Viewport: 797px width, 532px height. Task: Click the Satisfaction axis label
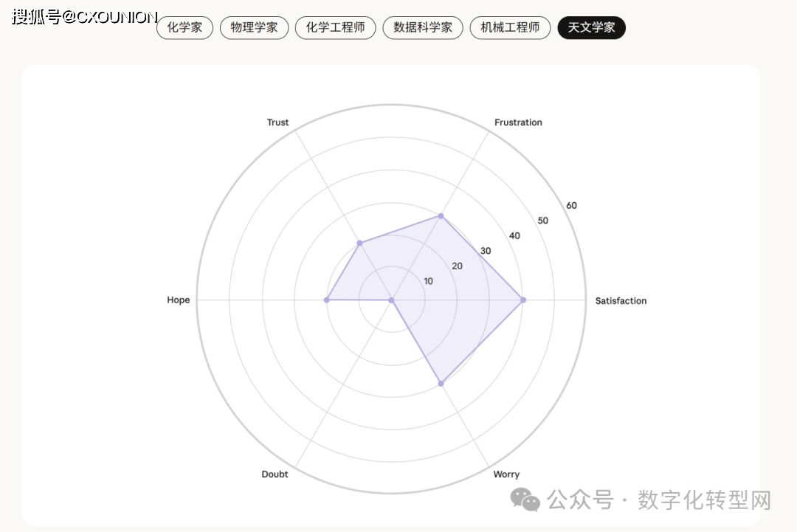coord(621,300)
